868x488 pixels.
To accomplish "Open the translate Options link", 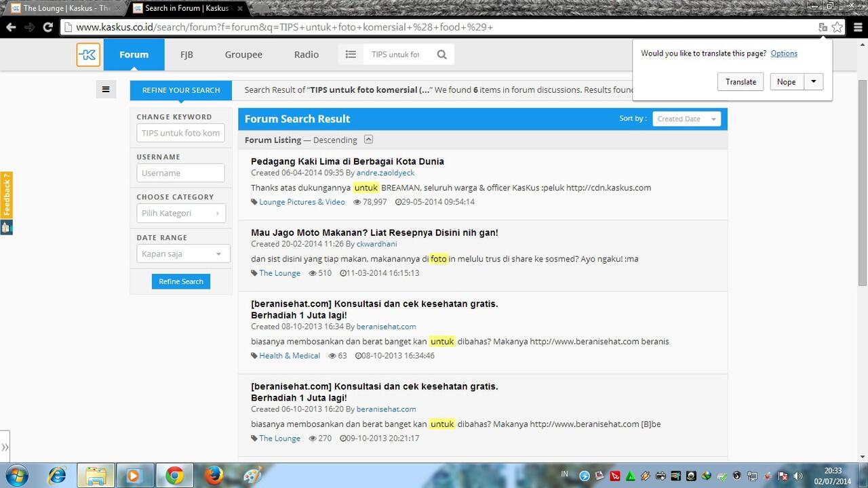I will (784, 53).
